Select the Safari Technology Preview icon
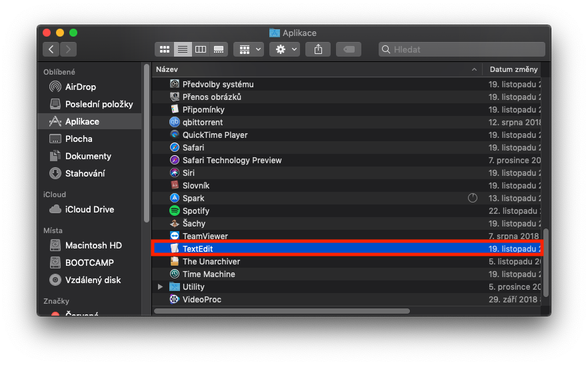The image size is (588, 365). click(175, 160)
